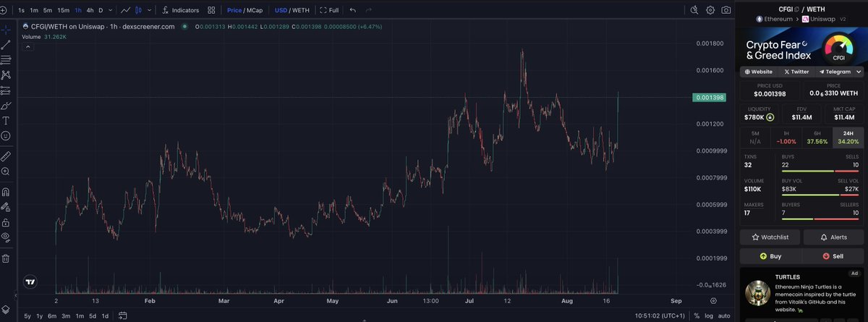Activate the zoom in tool

point(6,171)
